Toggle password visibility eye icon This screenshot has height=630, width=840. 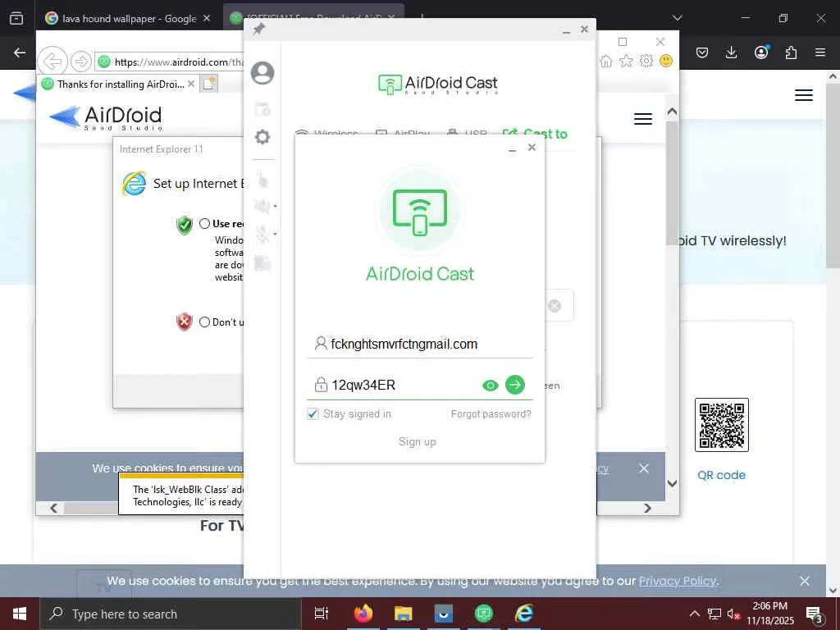click(x=491, y=386)
